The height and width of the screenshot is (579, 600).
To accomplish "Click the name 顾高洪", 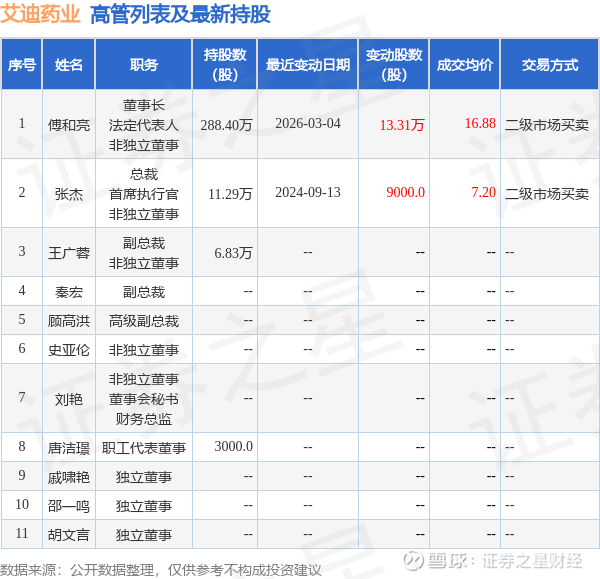I will 69,321.
